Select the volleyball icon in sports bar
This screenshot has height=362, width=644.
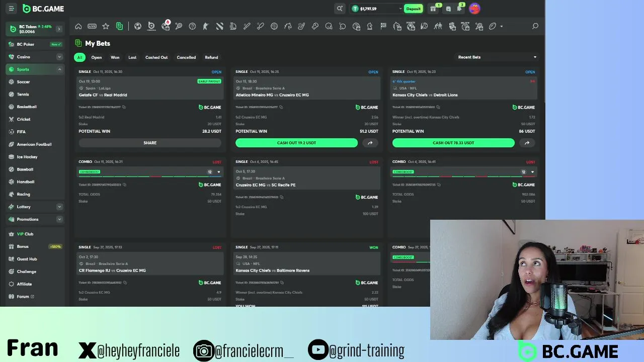point(274,26)
